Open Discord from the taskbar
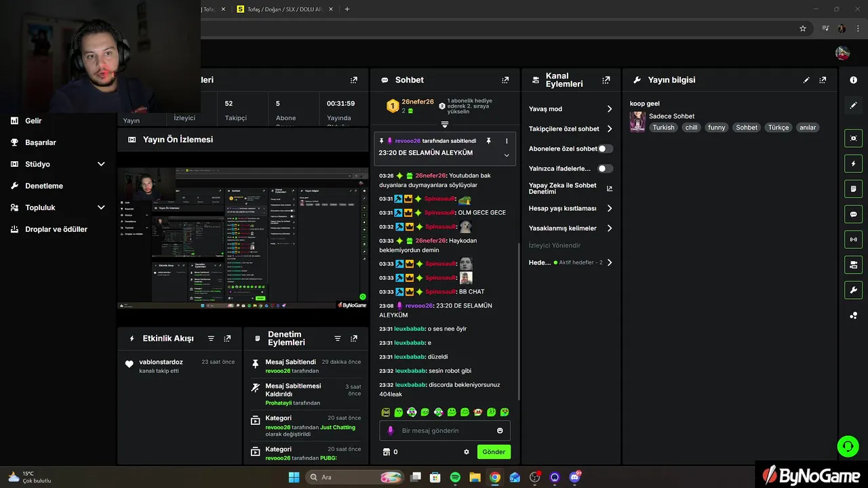This screenshot has height=488, width=868. [575, 477]
